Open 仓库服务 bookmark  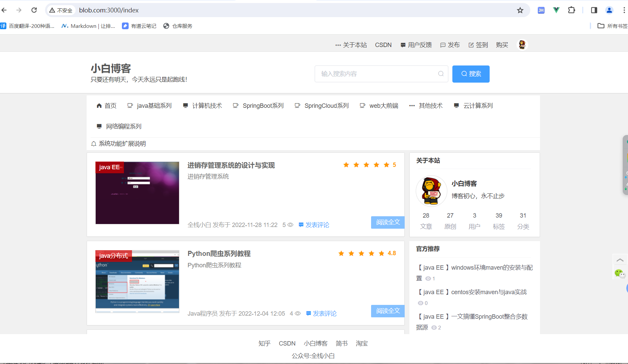(178, 26)
